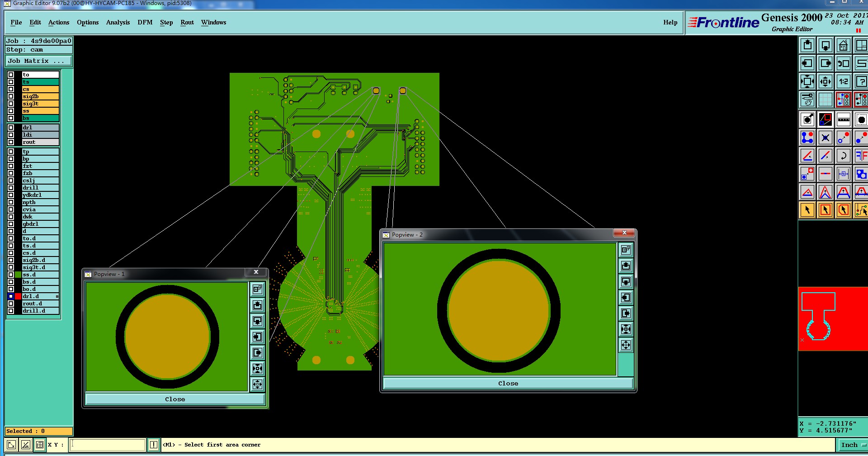Click the pan right icon in right toolbar

[826, 63]
